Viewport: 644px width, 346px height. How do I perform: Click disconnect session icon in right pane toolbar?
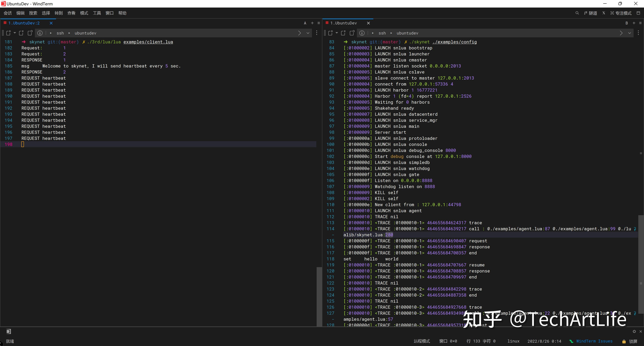tap(343, 33)
